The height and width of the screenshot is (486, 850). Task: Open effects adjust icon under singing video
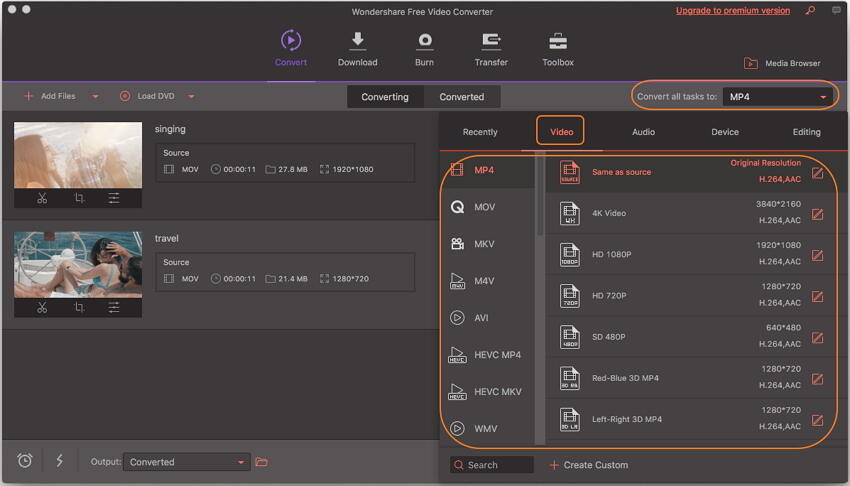[x=114, y=198]
